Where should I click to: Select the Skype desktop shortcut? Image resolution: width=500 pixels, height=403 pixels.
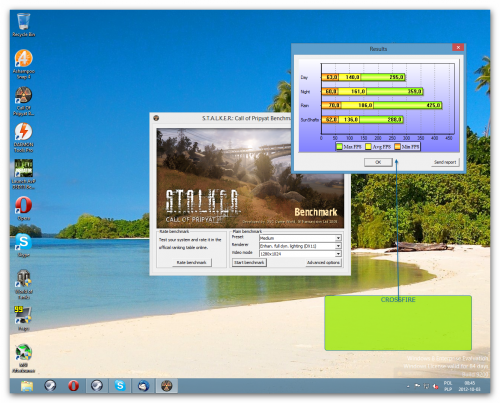(23, 245)
